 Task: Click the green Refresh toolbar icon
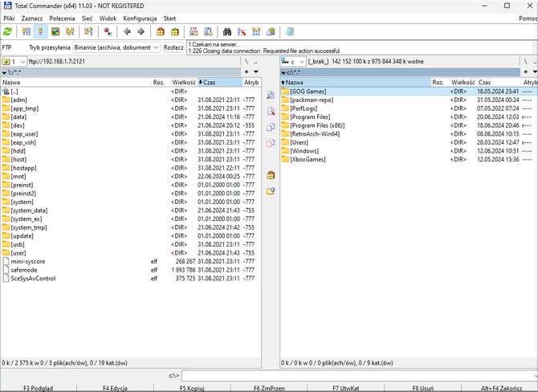(x=7, y=32)
